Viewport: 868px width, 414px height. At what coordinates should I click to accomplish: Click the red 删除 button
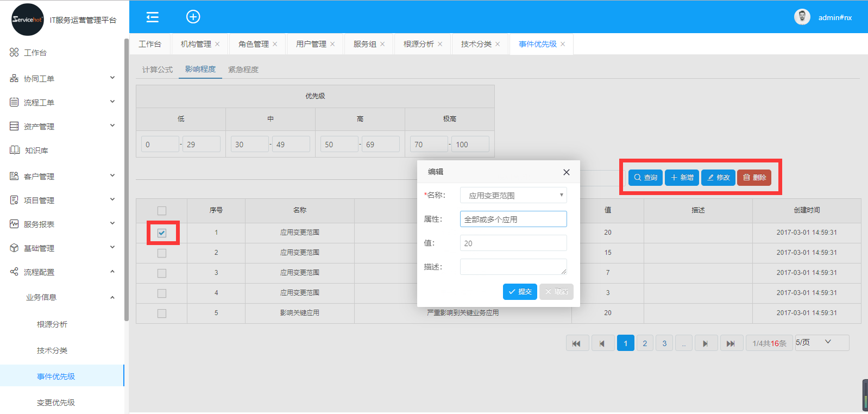click(x=754, y=178)
